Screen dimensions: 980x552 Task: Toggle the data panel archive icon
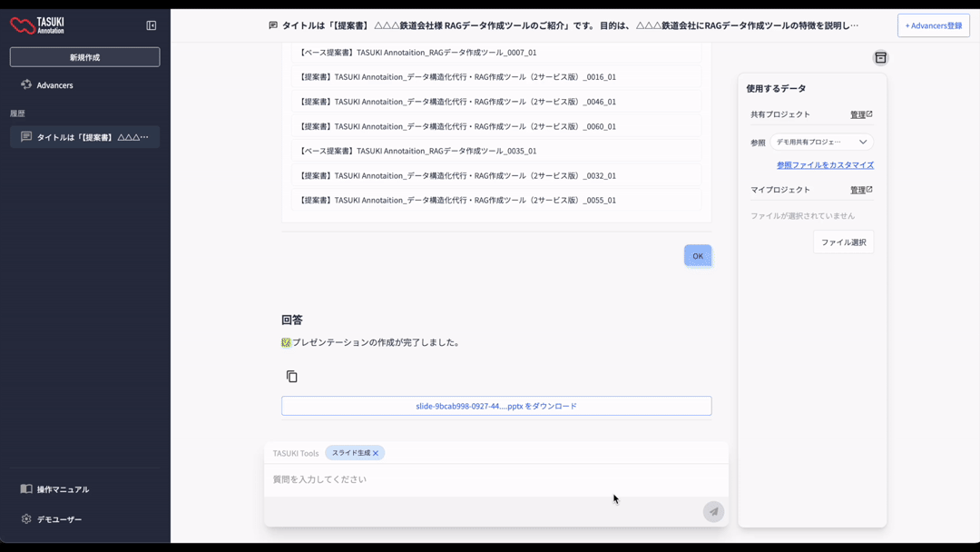tap(880, 58)
